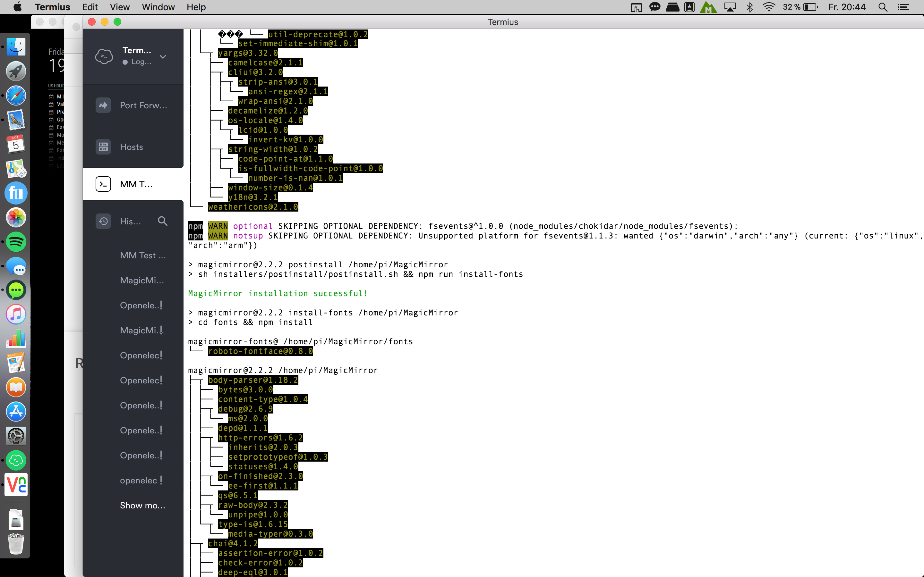This screenshot has width=924, height=577.
Task: Open the Hosts panel icon
Action: click(103, 147)
